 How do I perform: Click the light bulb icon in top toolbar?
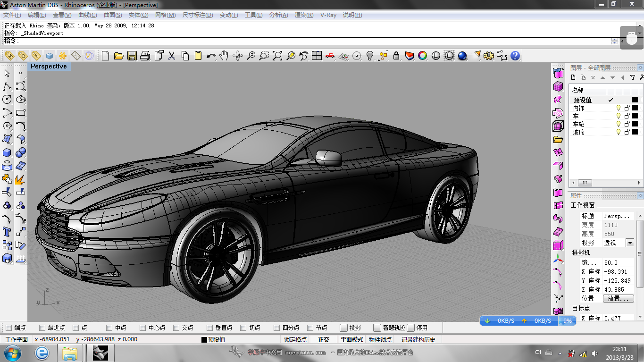pos(370,56)
